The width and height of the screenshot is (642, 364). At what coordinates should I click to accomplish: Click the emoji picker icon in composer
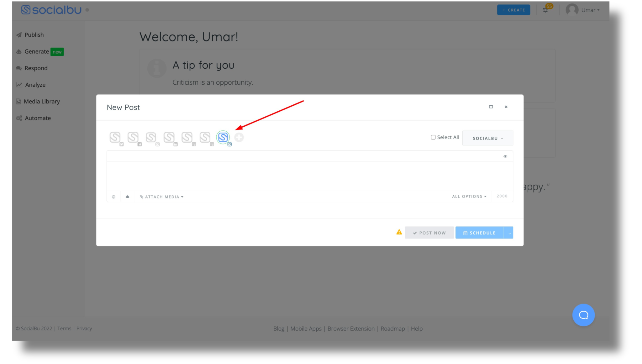114,196
